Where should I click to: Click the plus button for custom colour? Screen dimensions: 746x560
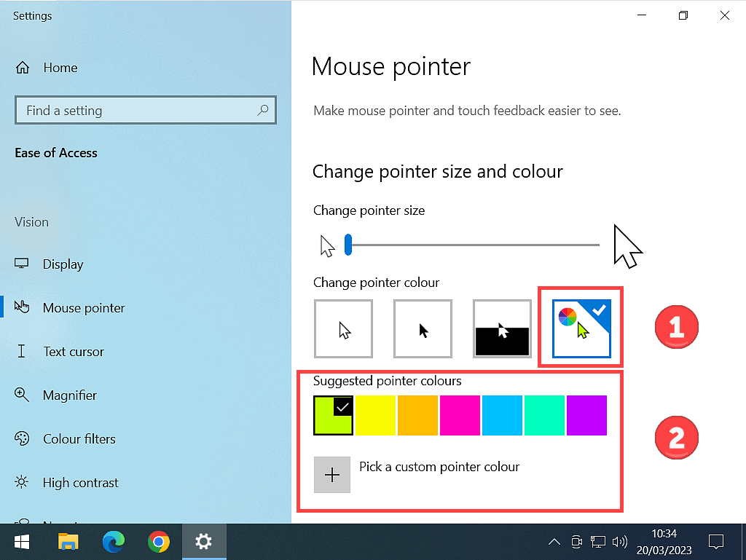[x=332, y=475]
